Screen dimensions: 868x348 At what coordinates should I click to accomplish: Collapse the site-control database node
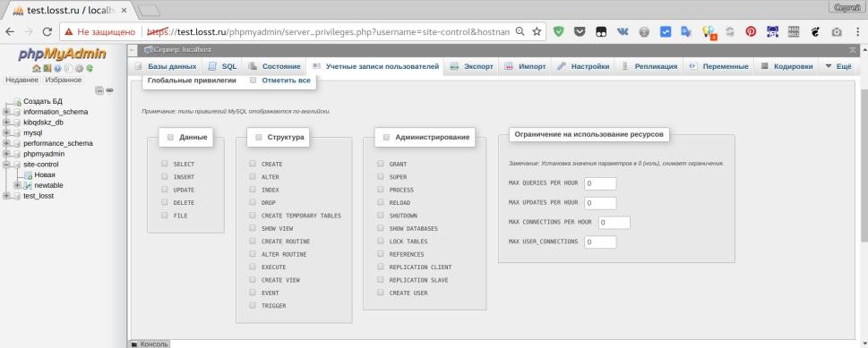(6, 165)
